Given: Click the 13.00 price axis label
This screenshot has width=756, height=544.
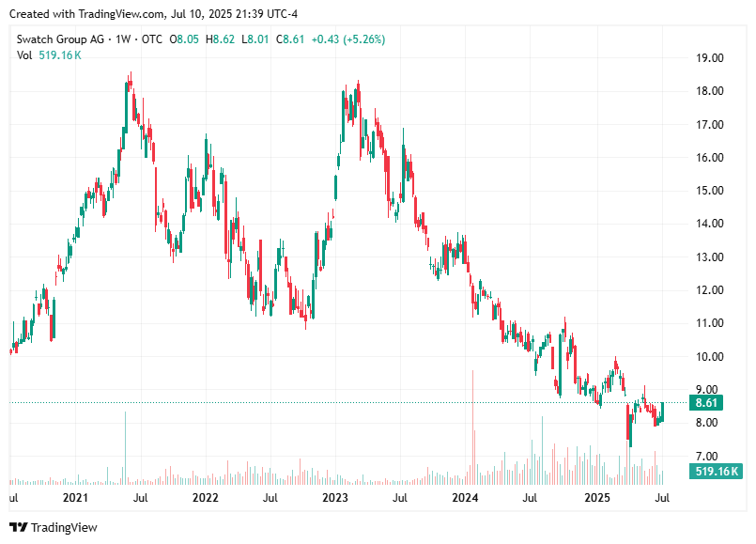Looking at the screenshot, I should [710, 257].
